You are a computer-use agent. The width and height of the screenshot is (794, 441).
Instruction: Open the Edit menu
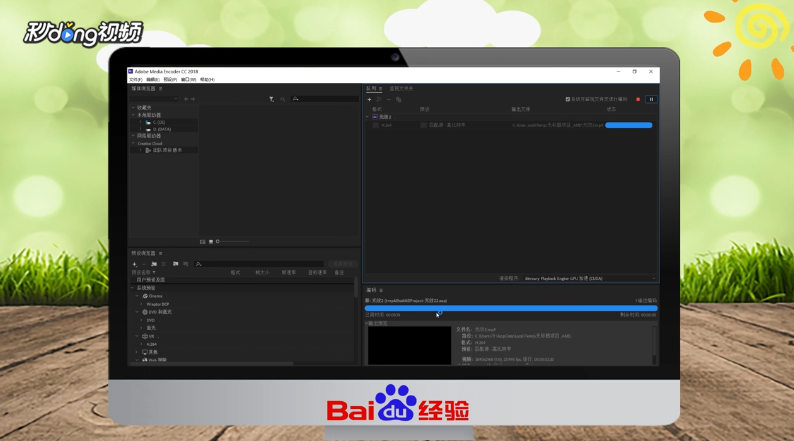(153, 79)
